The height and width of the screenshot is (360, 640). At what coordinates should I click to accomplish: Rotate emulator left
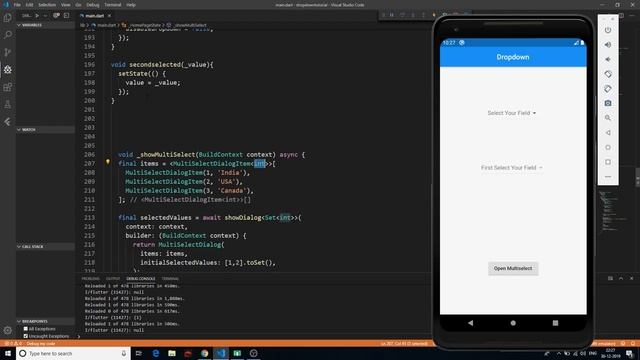pyautogui.click(x=608, y=74)
